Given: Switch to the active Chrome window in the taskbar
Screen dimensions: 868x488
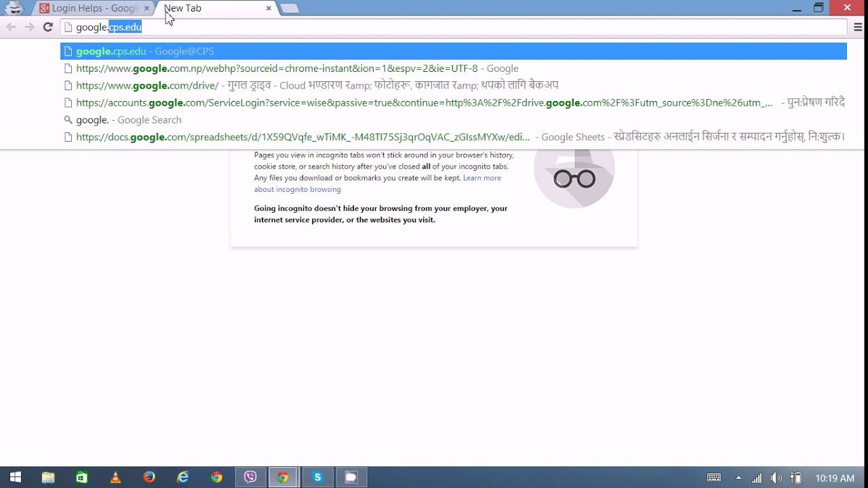Looking at the screenshot, I should pyautogui.click(x=283, y=477).
